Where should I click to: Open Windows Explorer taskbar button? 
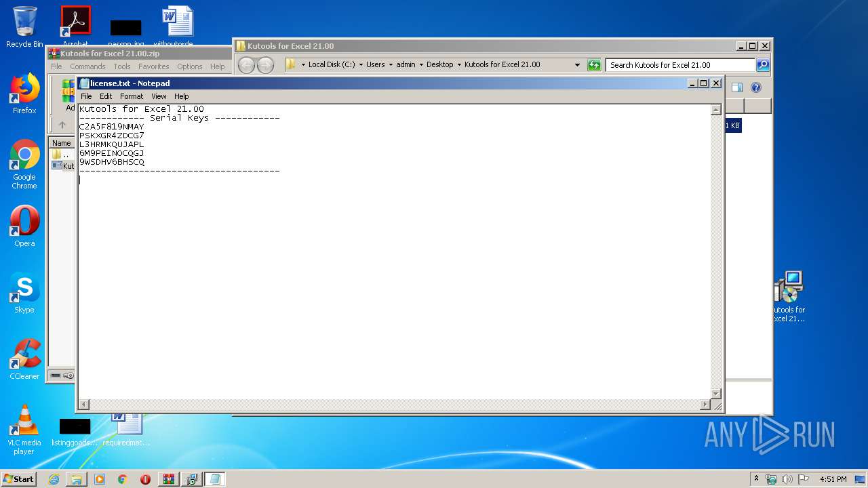coord(77,479)
